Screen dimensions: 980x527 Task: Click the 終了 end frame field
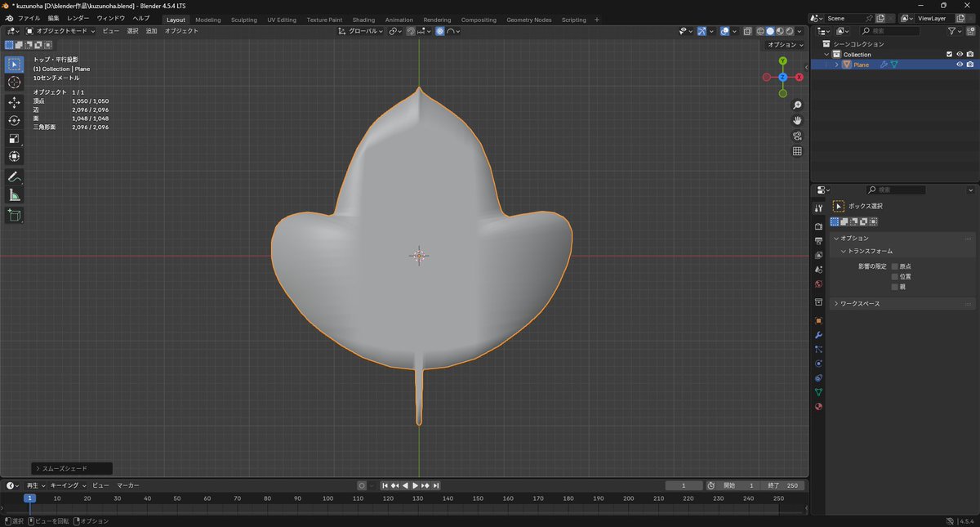point(782,485)
